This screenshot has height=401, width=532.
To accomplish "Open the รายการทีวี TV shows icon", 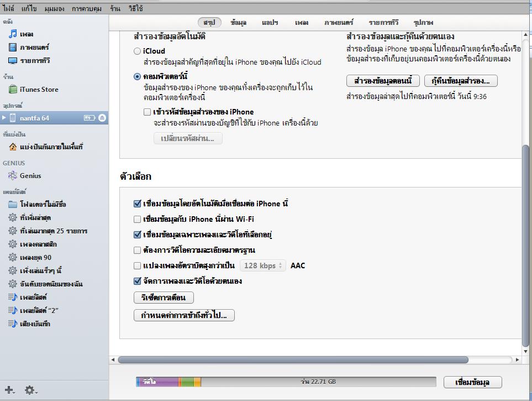I will coord(13,61).
